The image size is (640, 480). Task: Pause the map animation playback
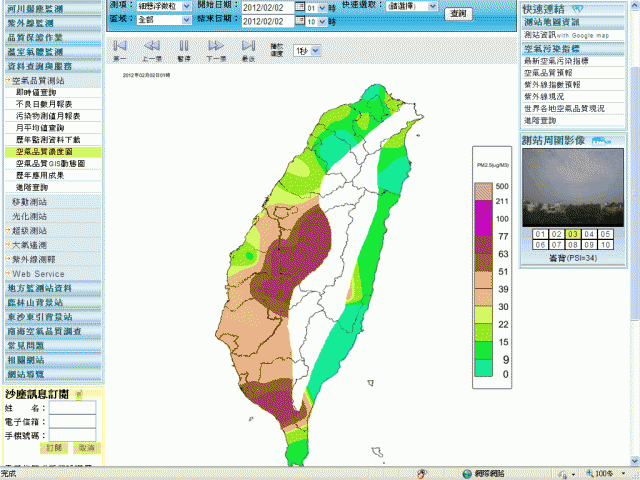click(x=183, y=45)
